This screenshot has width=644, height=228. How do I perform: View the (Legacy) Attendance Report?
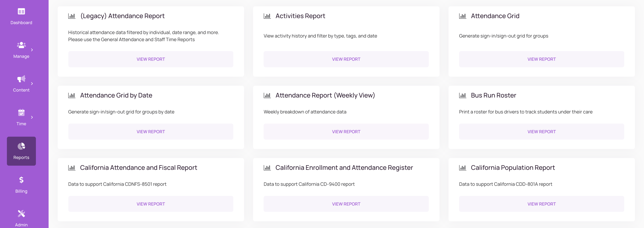[x=150, y=59]
